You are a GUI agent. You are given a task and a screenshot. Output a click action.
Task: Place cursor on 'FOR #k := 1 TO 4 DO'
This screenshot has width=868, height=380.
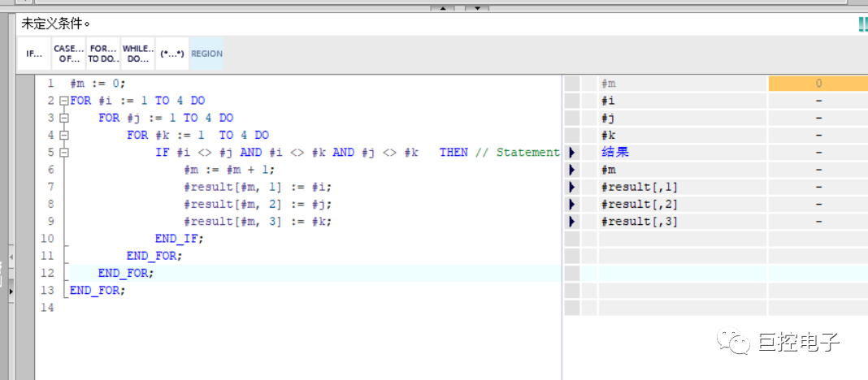(197, 136)
